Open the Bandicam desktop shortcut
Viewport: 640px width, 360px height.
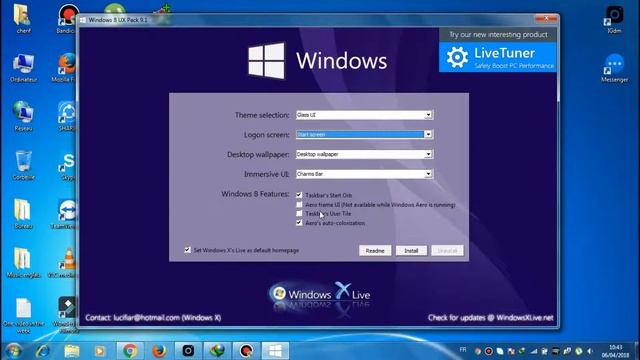pos(67,18)
